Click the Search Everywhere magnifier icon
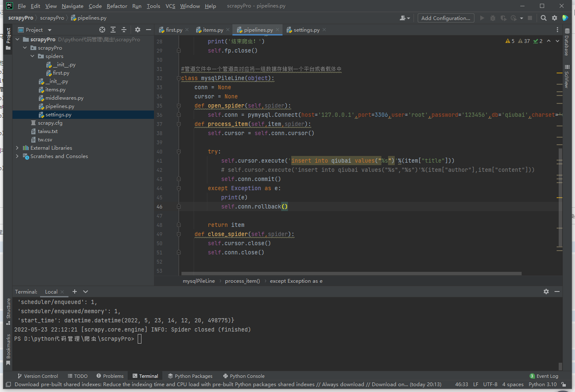The width and height of the screenshot is (575, 392). click(543, 18)
